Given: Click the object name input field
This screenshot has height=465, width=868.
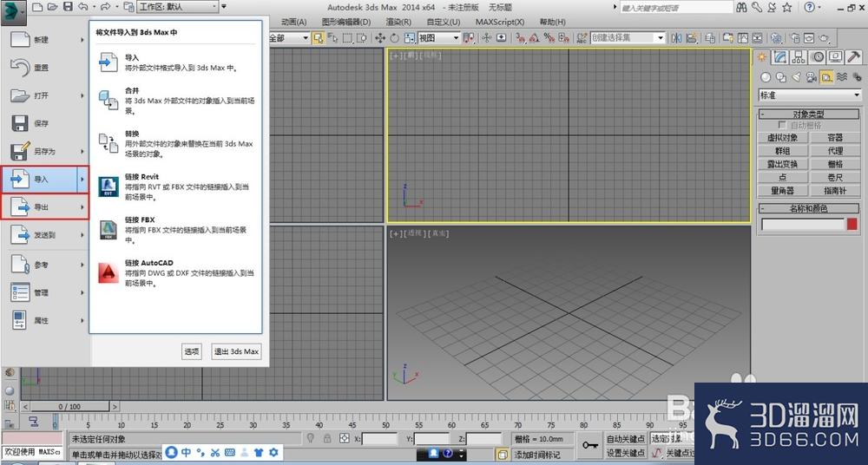Looking at the screenshot, I should (x=803, y=224).
